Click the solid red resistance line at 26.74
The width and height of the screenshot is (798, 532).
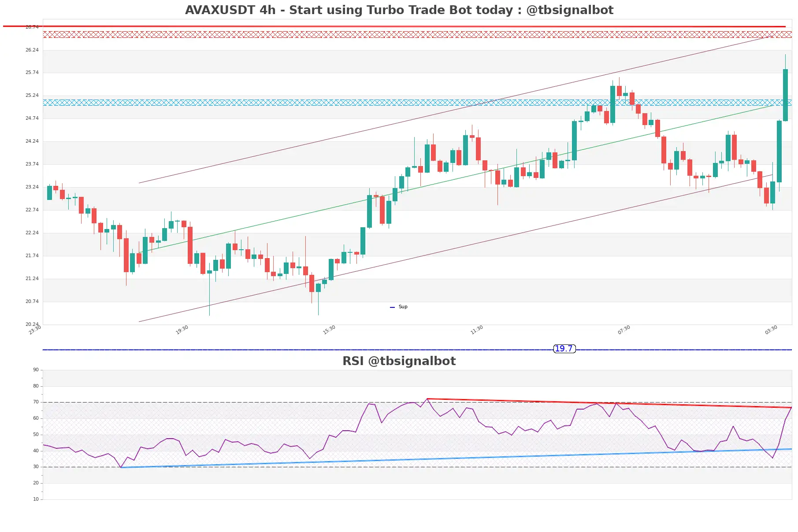tap(394, 26)
